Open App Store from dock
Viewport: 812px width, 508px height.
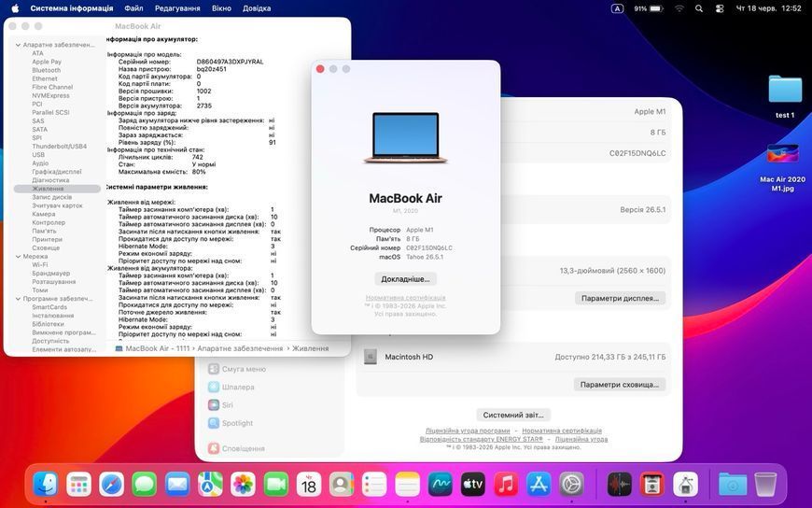(x=539, y=486)
